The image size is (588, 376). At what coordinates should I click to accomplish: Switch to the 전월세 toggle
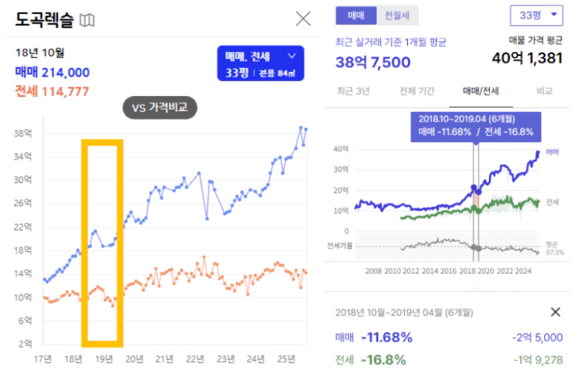click(x=397, y=15)
